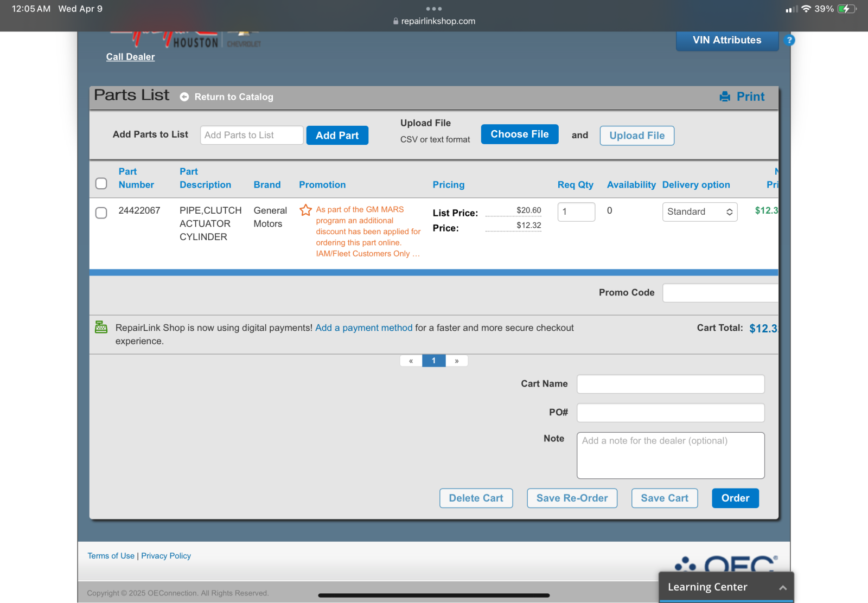Tick the checkbox for part 24422067
The width and height of the screenshot is (868, 603).
(x=101, y=213)
